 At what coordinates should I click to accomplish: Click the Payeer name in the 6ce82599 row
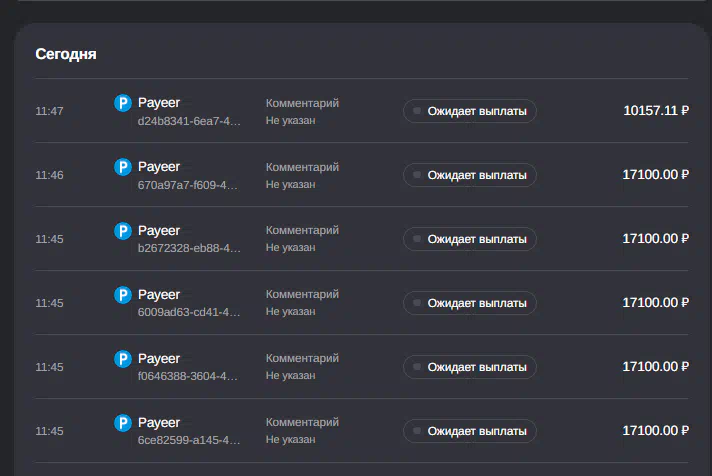(159, 423)
